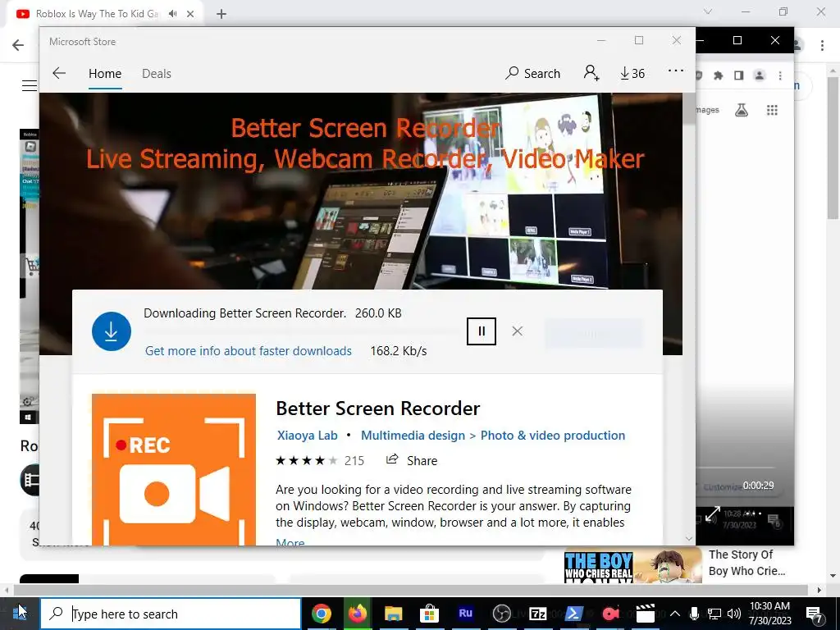Go back in the browser window
Image resolution: width=840 pixels, height=630 pixels.
pyautogui.click(x=18, y=45)
